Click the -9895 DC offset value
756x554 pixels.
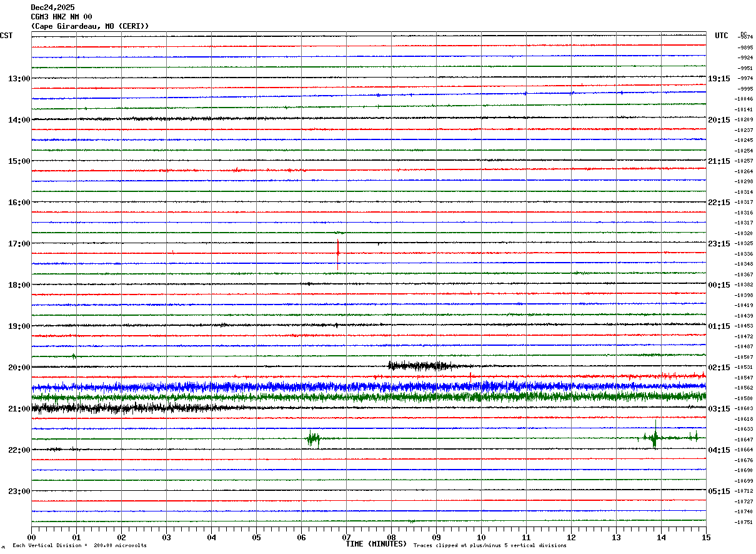click(x=745, y=48)
